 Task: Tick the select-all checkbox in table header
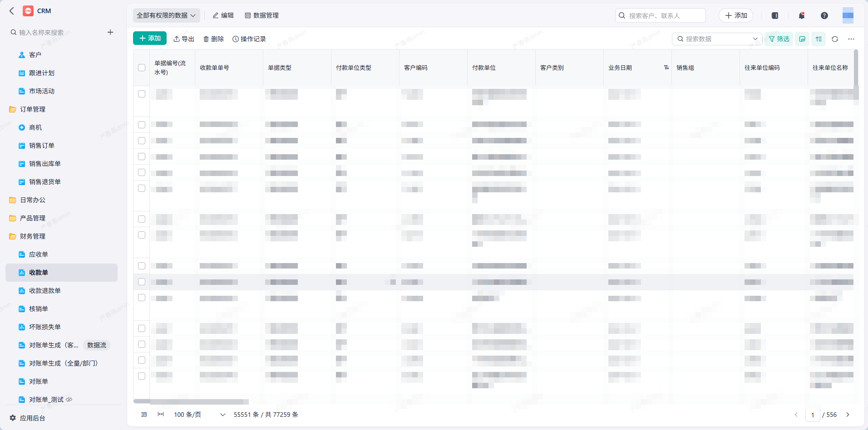coord(142,68)
